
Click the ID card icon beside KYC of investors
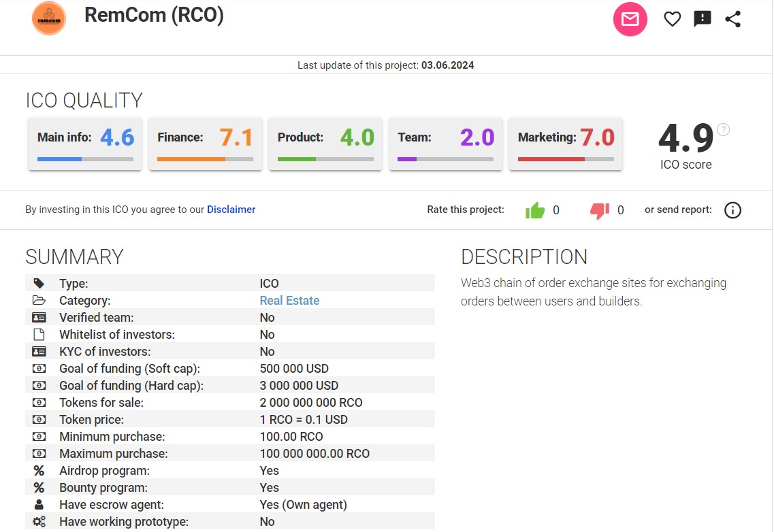tap(39, 351)
